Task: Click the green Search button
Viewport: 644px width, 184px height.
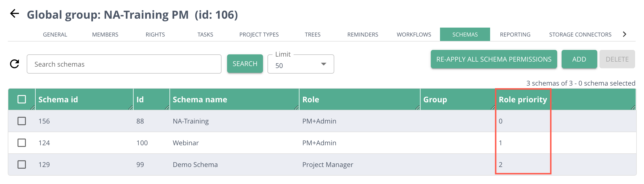Action: [245, 64]
